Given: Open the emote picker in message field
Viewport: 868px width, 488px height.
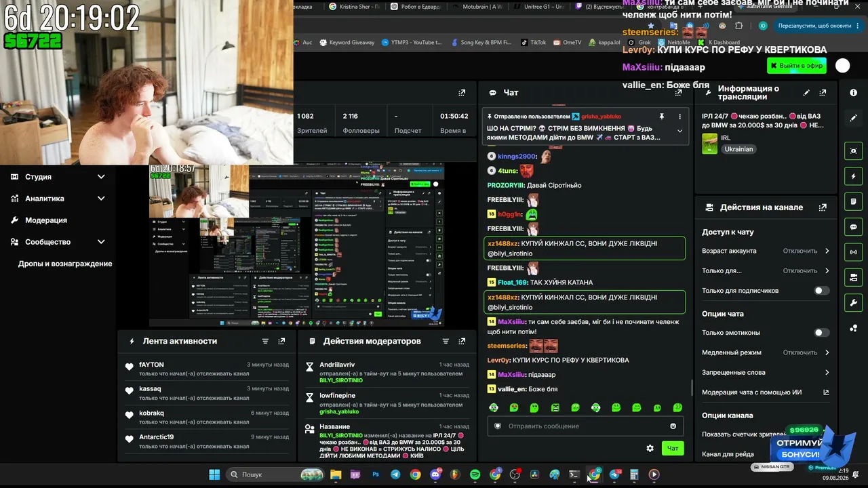Looking at the screenshot, I should tap(673, 426).
